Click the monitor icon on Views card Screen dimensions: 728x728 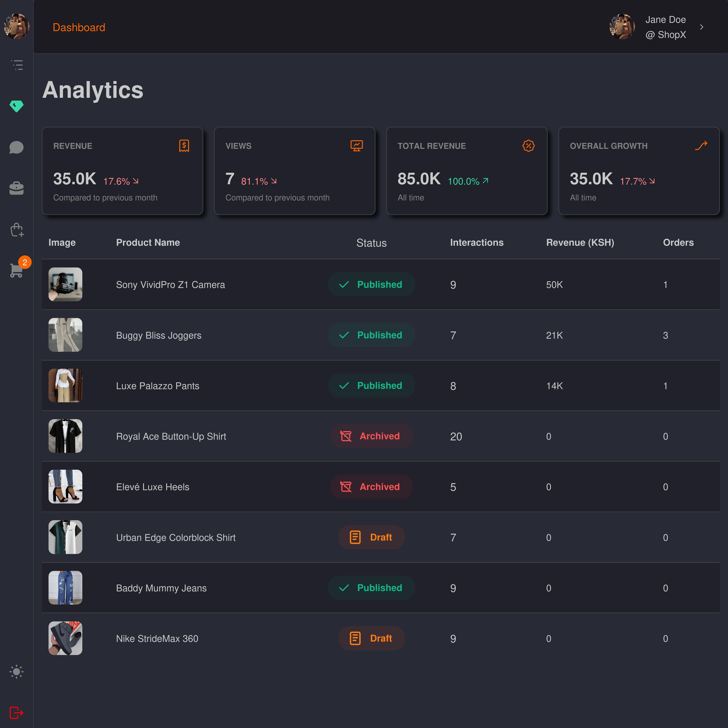[x=356, y=146]
